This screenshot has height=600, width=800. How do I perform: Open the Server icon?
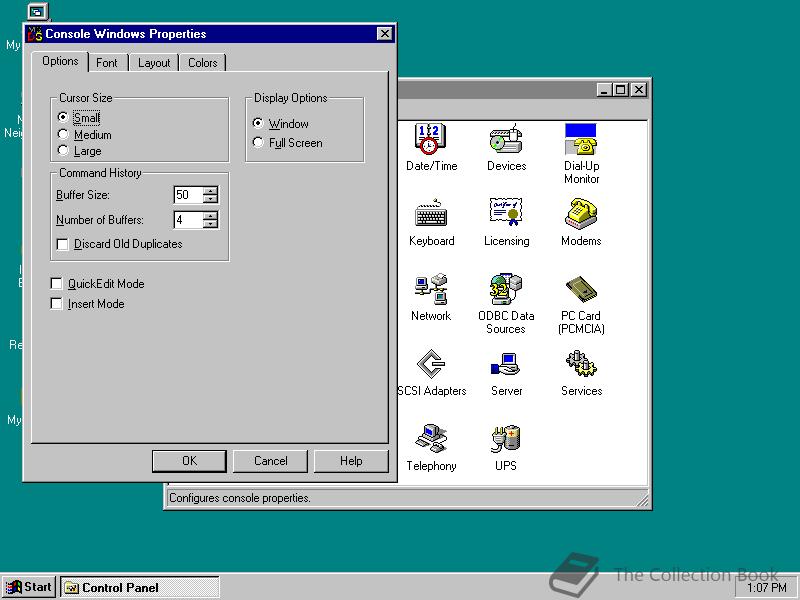tap(506, 364)
